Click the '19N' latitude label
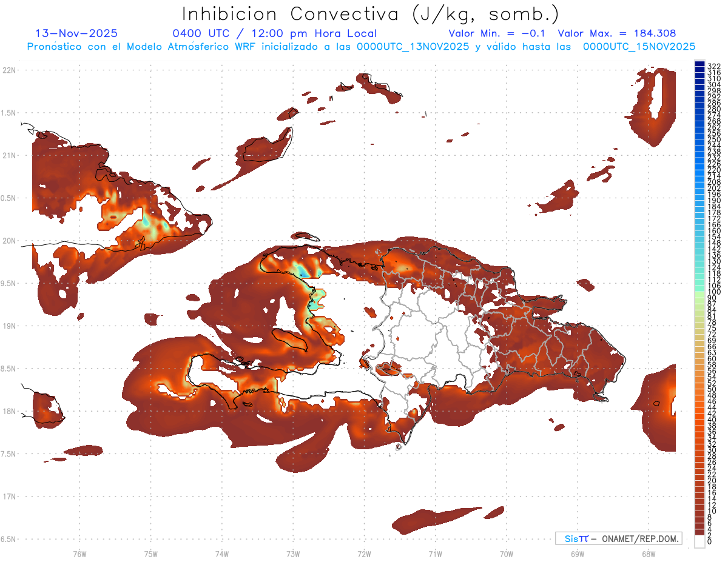Image resolution: width=728 pixels, height=562 pixels. tap(10, 326)
